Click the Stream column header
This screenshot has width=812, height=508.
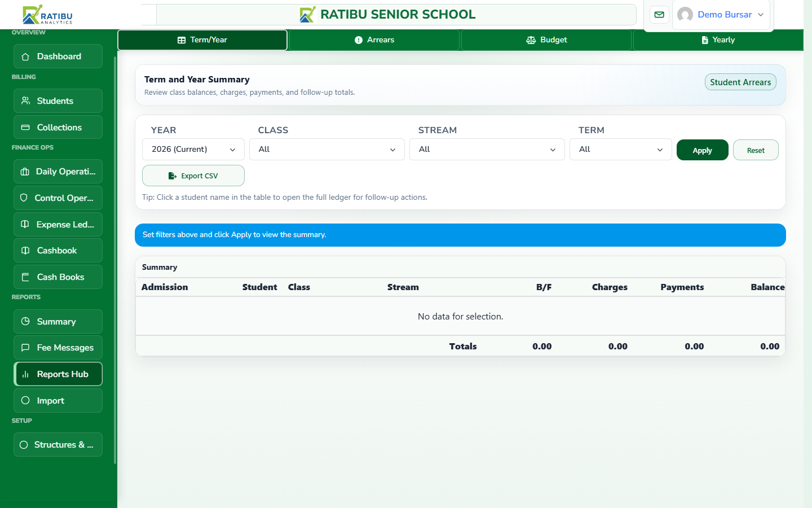403,287
